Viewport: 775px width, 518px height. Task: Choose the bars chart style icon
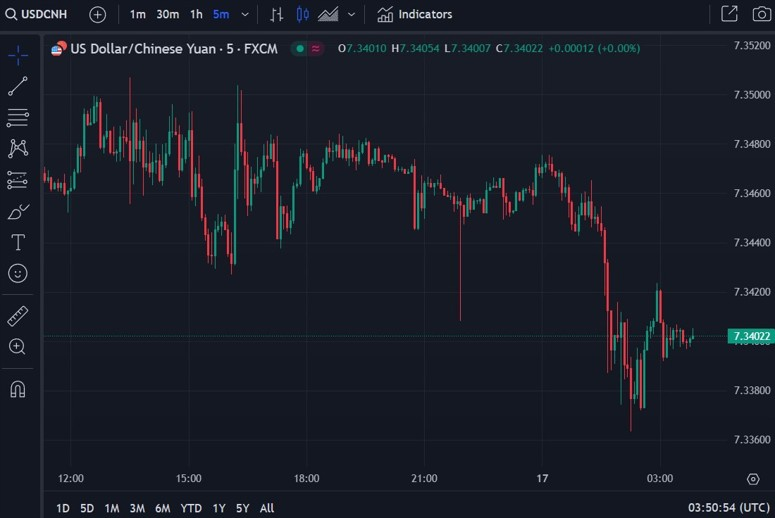(x=277, y=14)
